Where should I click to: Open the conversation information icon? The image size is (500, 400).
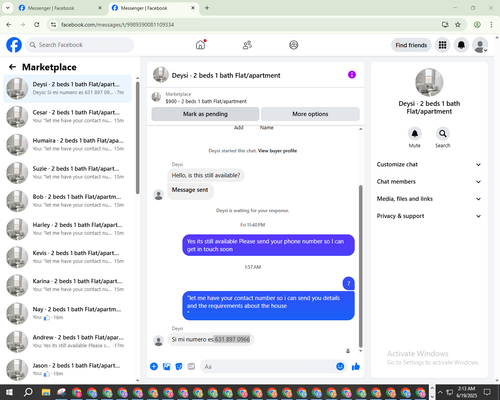(x=352, y=75)
